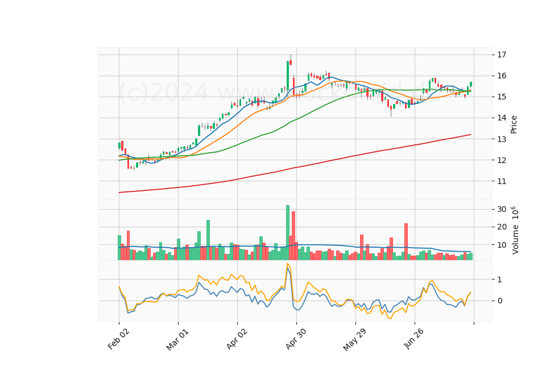
Task: Click the 0 tick on oscillator axis
Action: 500,301
